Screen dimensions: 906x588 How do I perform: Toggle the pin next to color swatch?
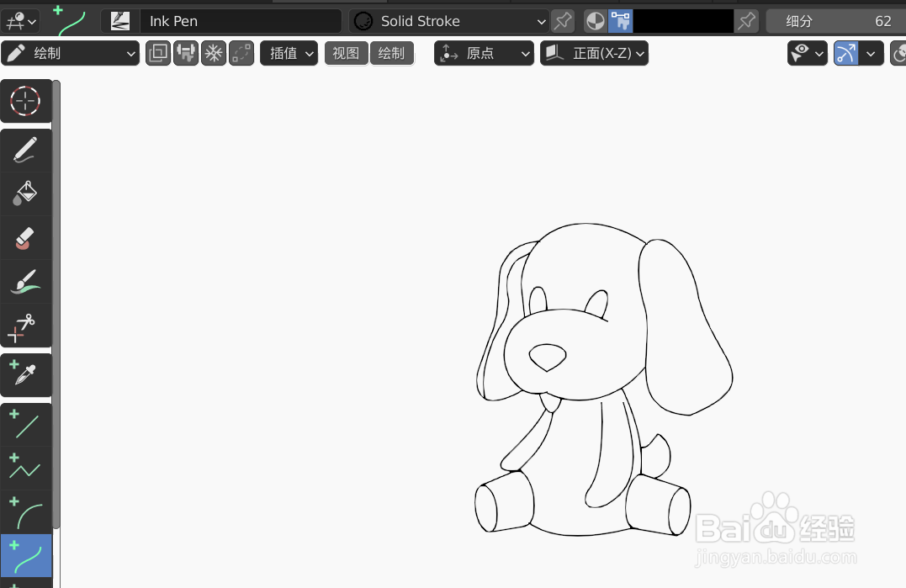746,21
